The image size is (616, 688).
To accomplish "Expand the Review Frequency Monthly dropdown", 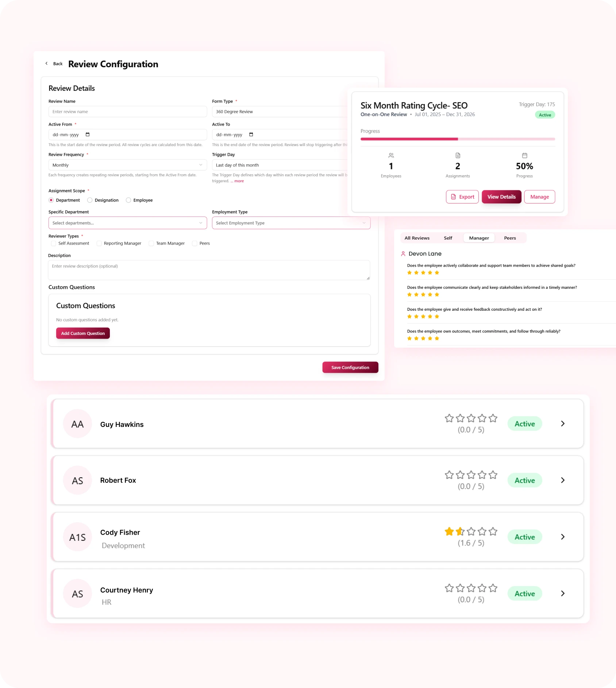I will click(128, 165).
